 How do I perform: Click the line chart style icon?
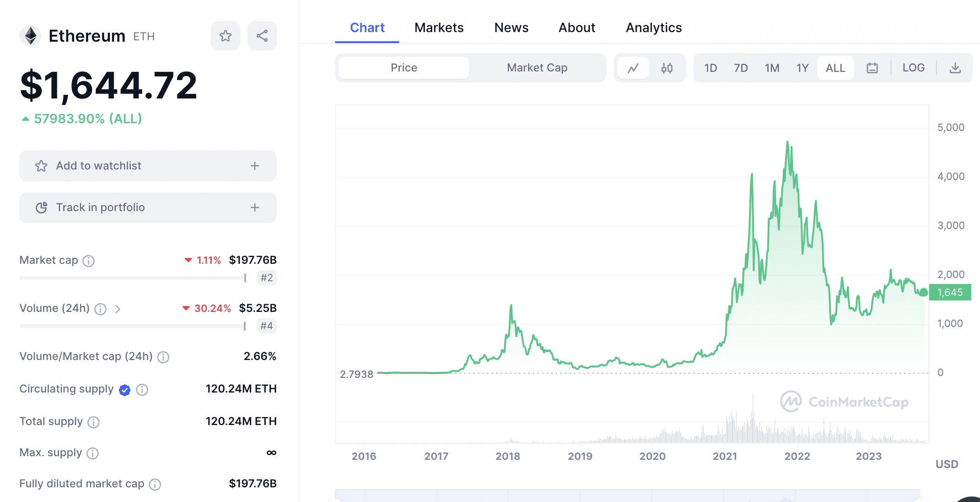[633, 66]
